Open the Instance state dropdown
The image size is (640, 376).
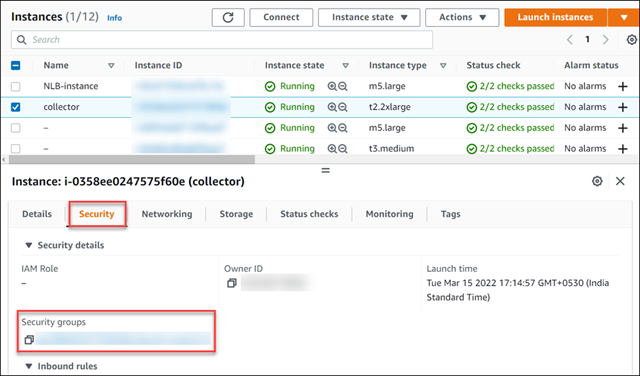[369, 17]
